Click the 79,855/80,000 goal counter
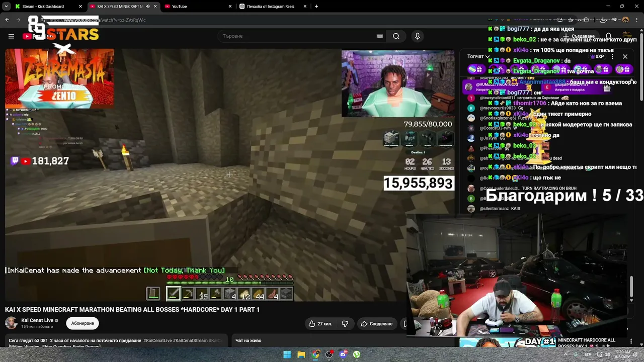 (428, 124)
